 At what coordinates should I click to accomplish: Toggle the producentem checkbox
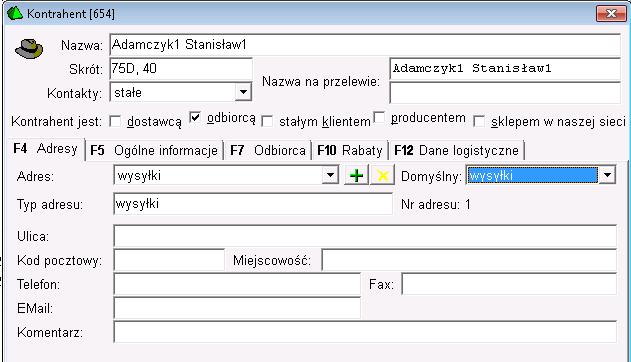(x=379, y=117)
